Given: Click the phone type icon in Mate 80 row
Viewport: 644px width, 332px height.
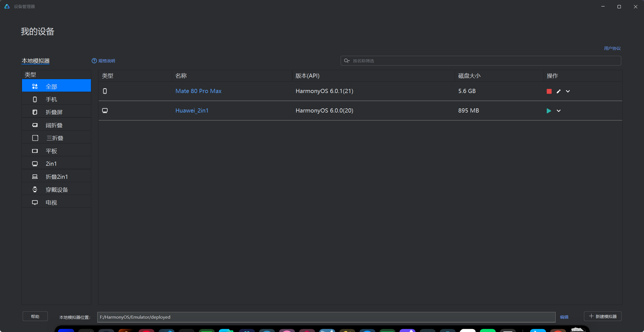Looking at the screenshot, I should 105,91.
